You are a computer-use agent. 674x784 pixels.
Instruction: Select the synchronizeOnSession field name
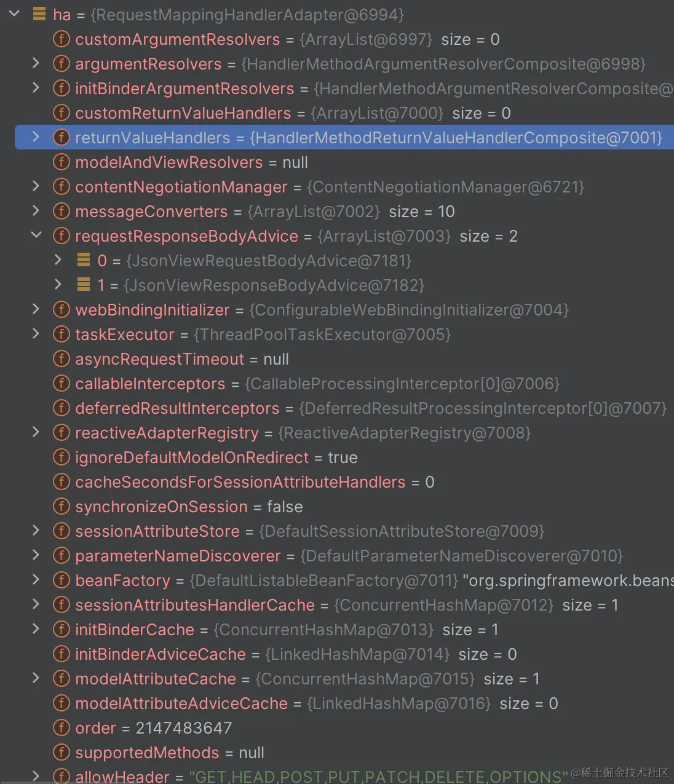pyautogui.click(x=161, y=507)
